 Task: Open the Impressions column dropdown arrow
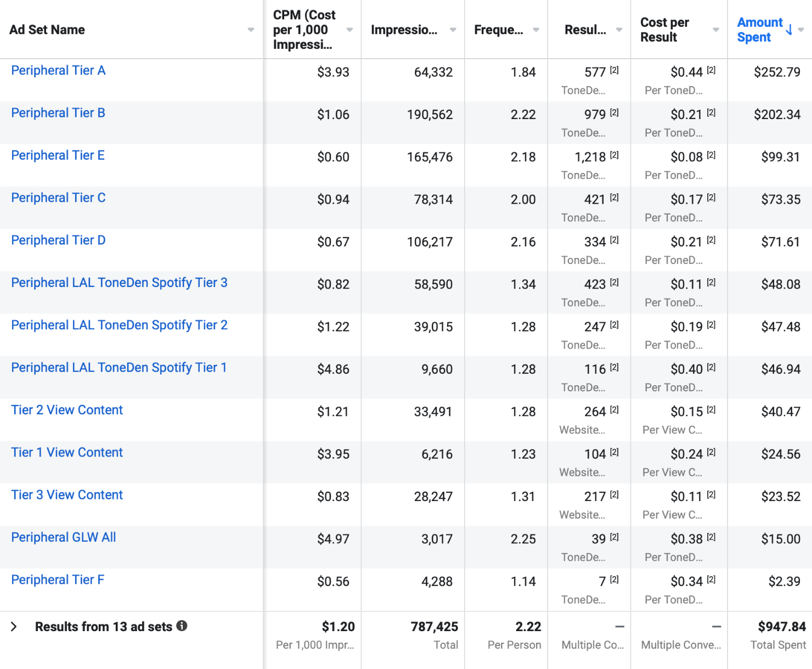[x=453, y=30]
